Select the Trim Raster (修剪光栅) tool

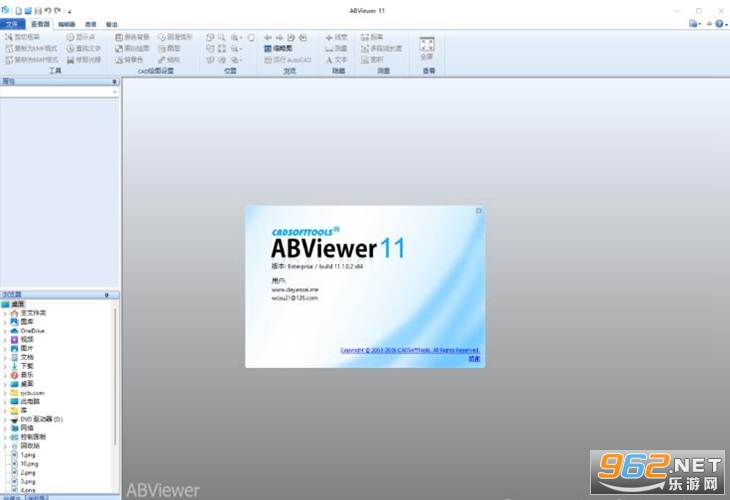[84, 60]
